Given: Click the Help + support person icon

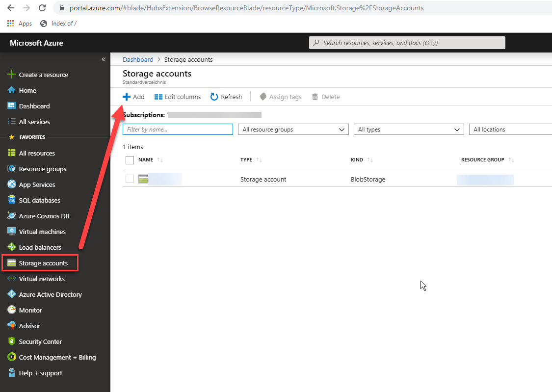Looking at the screenshot, I should click(x=12, y=373).
